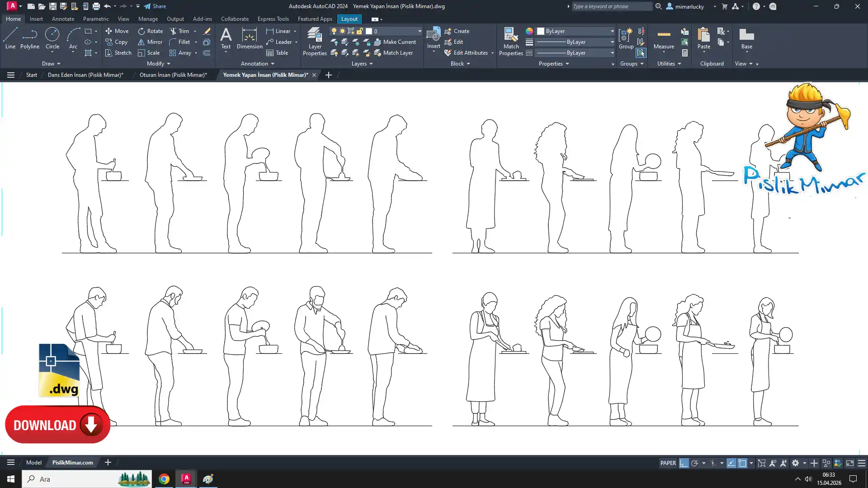Open the ByLayer color dropdown
This screenshot has height=488, width=868.
[612, 31]
